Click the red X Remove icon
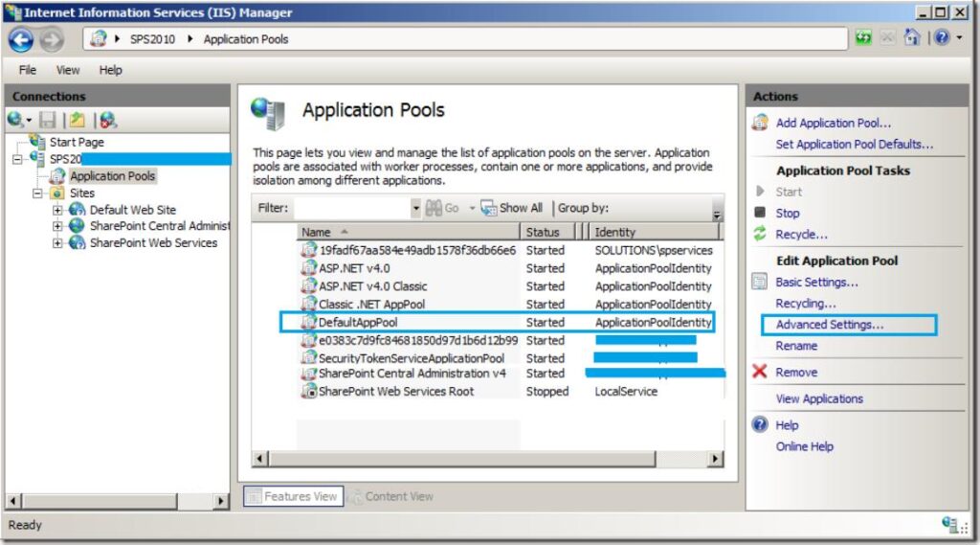Image resolution: width=980 pixels, height=545 pixels. pyautogui.click(x=759, y=372)
